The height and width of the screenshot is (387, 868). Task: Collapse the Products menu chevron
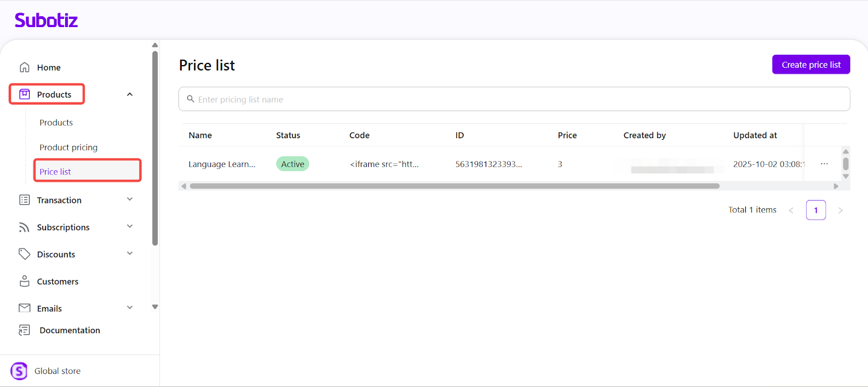[130, 94]
